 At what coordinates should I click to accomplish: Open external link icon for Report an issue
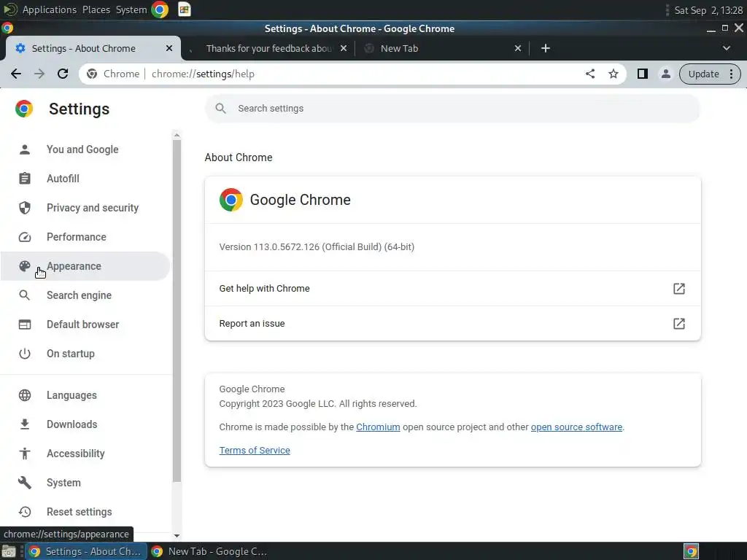(x=679, y=324)
